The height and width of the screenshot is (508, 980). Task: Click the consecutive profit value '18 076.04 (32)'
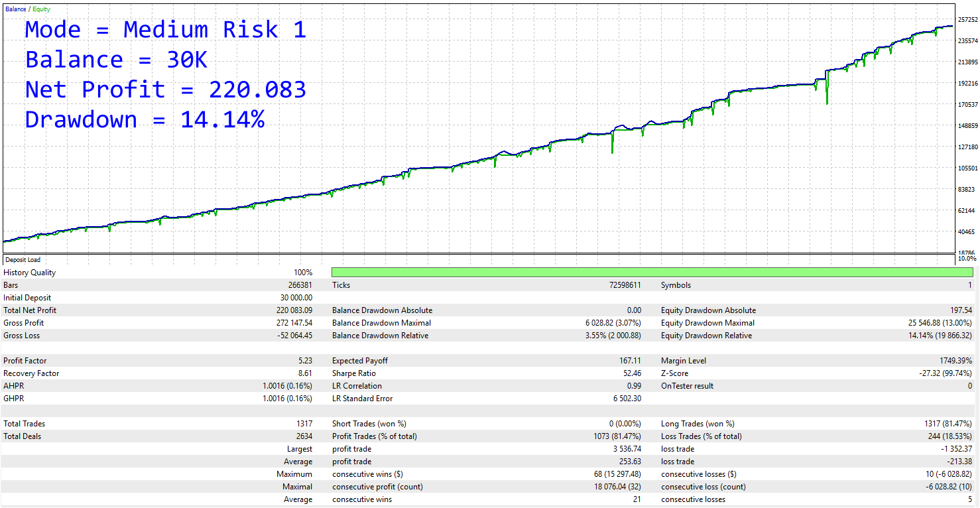coord(617,487)
